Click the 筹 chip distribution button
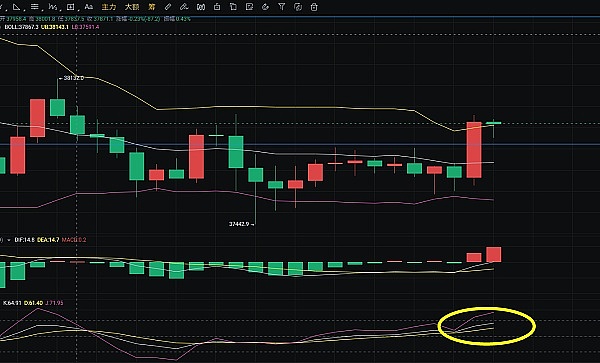This screenshot has height=363, width=600. coord(152,7)
